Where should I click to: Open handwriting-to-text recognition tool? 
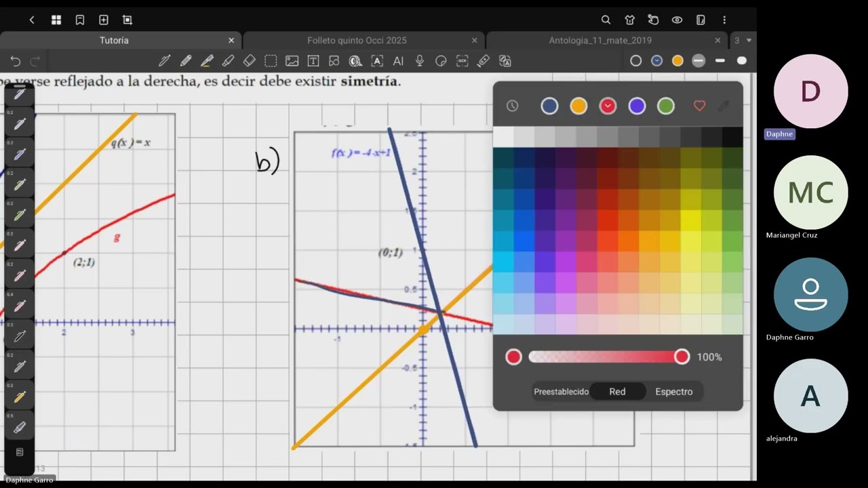(x=377, y=61)
